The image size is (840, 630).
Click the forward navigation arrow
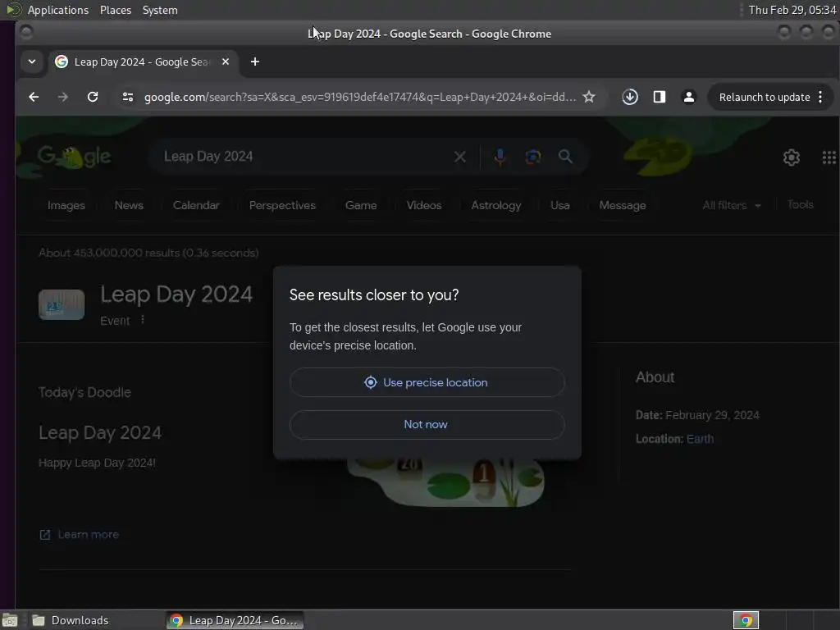[62, 97]
